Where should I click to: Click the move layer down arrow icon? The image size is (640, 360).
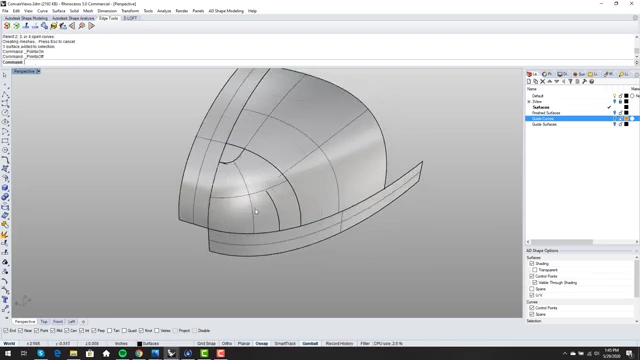(x=556, y=82)
